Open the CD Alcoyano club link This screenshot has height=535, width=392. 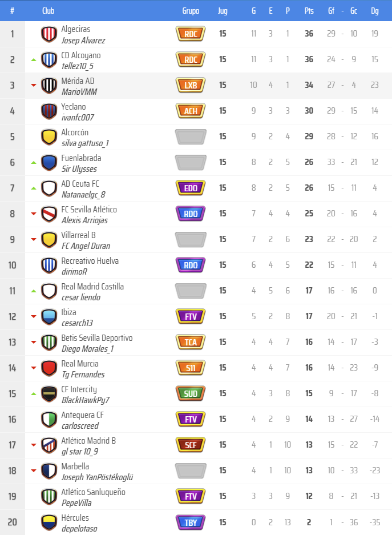pyautogui.click(x=81, y=55)
